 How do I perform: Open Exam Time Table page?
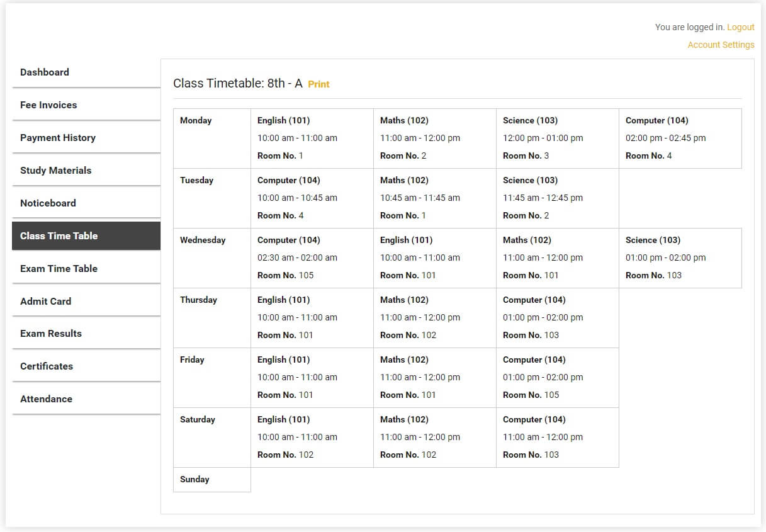(x=59, y=269)
